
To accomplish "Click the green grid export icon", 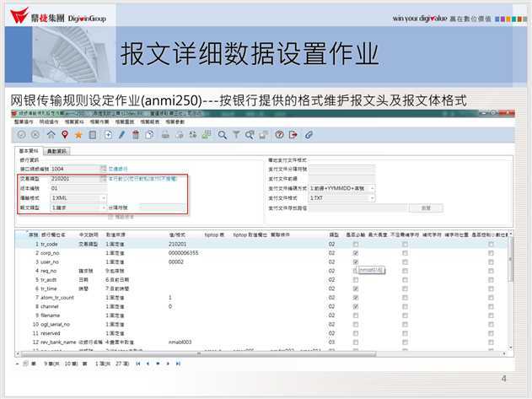I will click(x=207, y=135).
